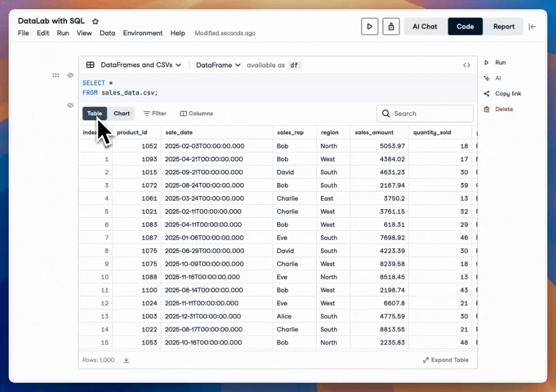Click the df variable name chip
The height and width of the screenshot is (392, 556).
click(294, 65)
